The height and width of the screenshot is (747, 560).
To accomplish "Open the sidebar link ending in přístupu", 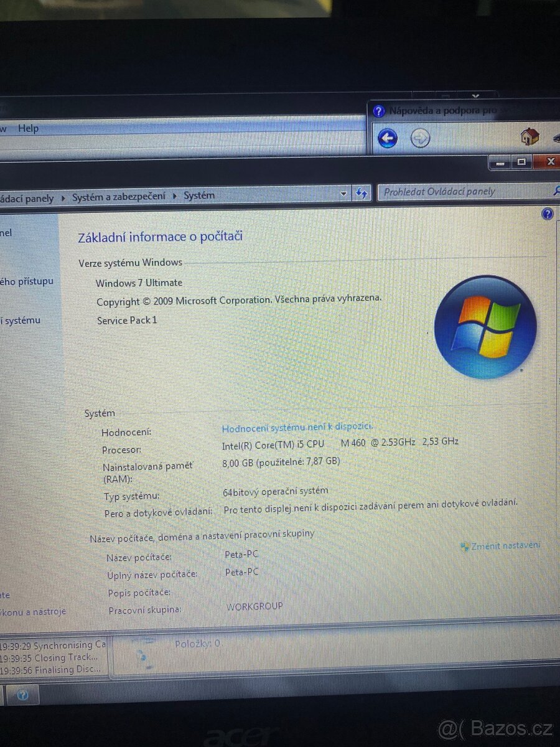I will click(x=27, y=281).
